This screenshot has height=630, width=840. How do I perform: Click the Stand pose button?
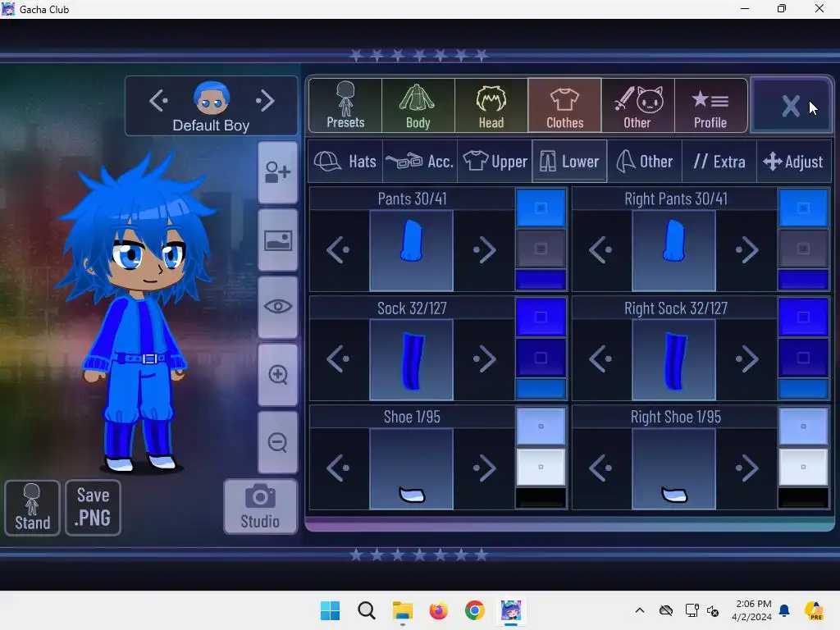pyautogui.click(x=32, y=507)
